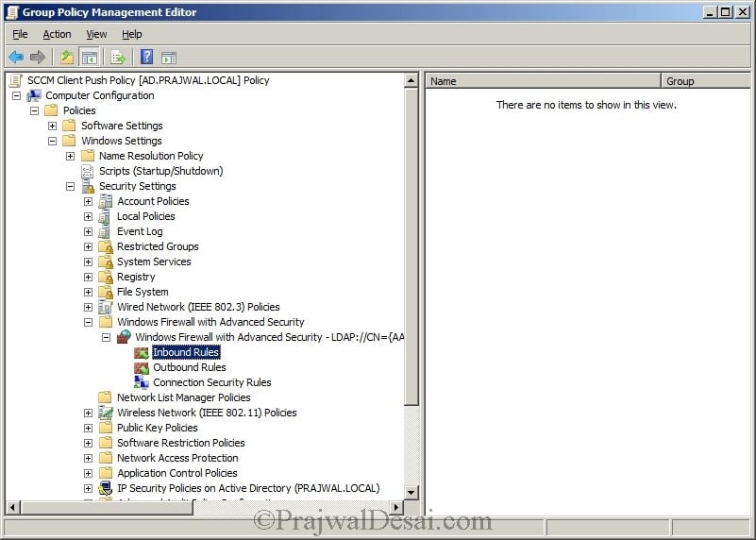Click the tree pane scroll-down arrow

(x=411, y=493)
